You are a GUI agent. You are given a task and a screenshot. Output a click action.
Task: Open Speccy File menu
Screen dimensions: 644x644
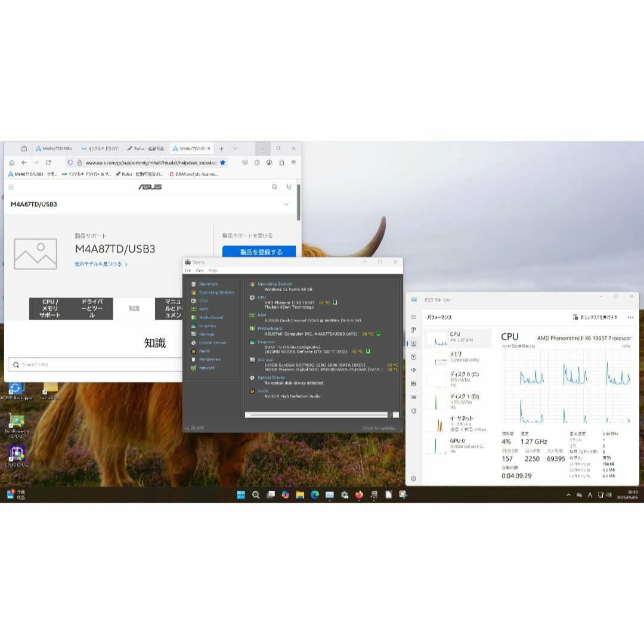point(188,270)
